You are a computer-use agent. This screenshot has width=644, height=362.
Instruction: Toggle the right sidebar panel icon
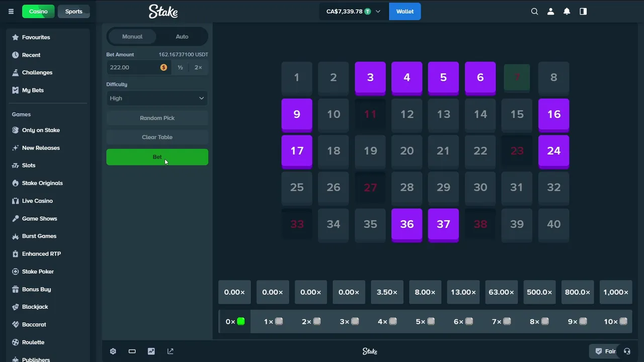[x=583, y=12]
